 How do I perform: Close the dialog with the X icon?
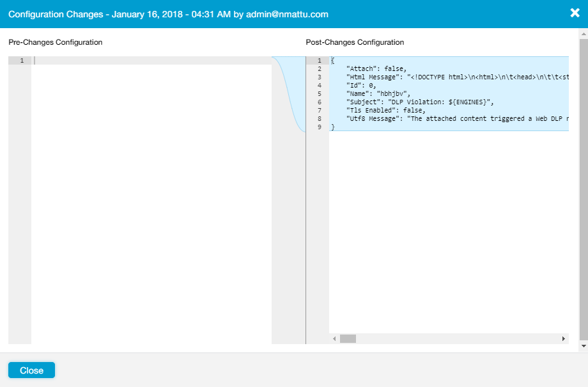pyautogui.click(x=575, y=13)
